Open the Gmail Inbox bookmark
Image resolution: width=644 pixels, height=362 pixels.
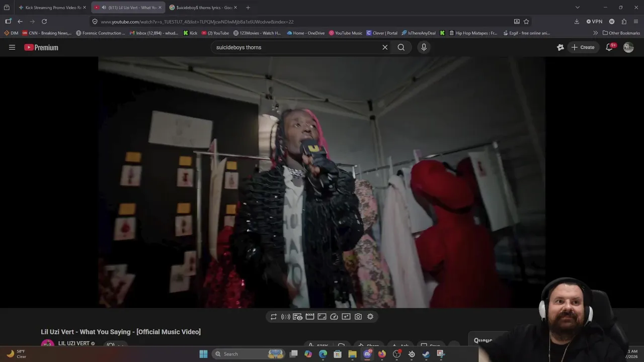[154, 33]
